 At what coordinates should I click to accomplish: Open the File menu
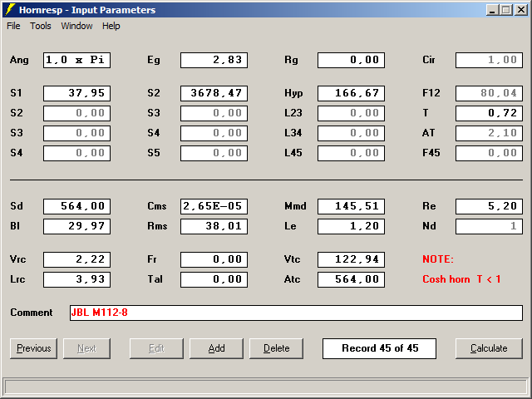(x=13, y=26)
